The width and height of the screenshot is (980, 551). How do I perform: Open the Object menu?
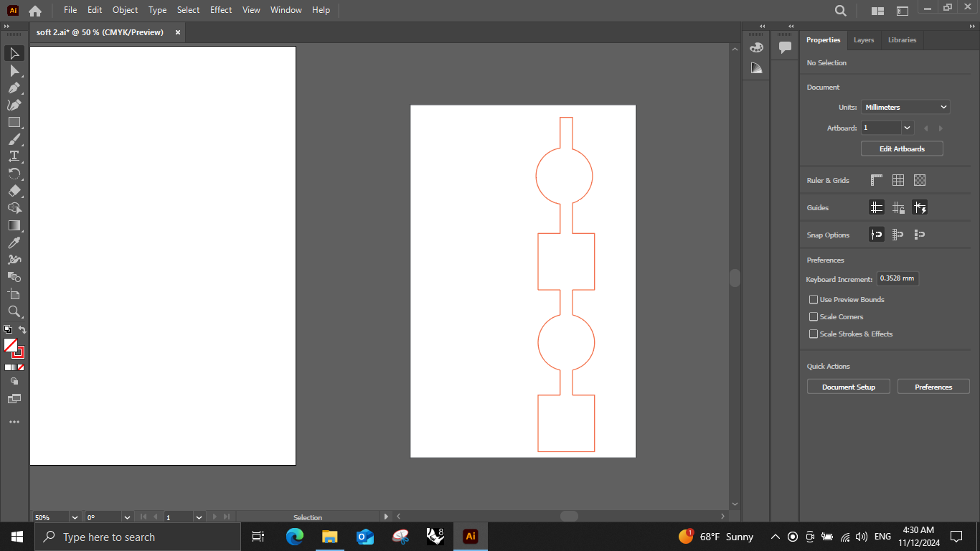coord(125,10)
